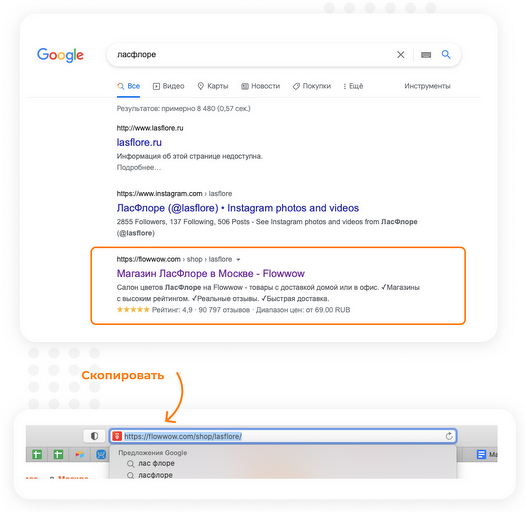Expand the Ещё more menu
This screenshot has width=525, height=512.
pos(353,86)
